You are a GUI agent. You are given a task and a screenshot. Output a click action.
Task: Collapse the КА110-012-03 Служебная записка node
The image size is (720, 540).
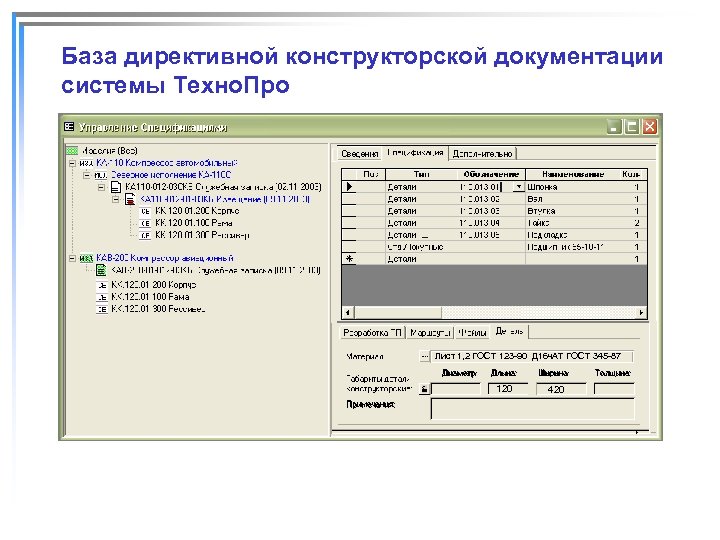(x=101, y=187)
